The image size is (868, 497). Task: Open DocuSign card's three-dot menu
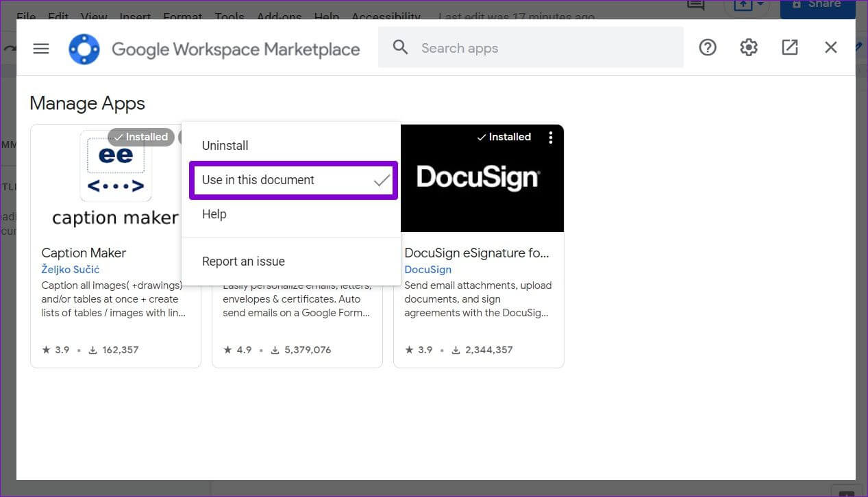click(550, 138)
